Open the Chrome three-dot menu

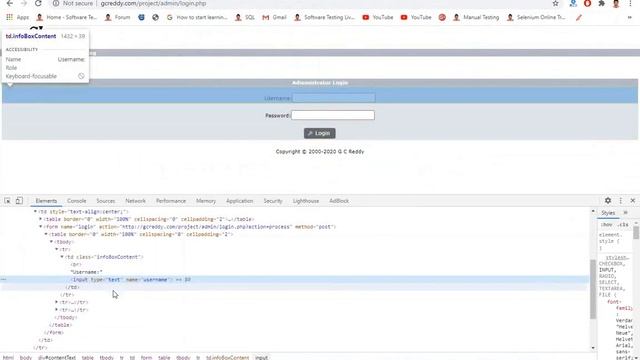point(630,3)
